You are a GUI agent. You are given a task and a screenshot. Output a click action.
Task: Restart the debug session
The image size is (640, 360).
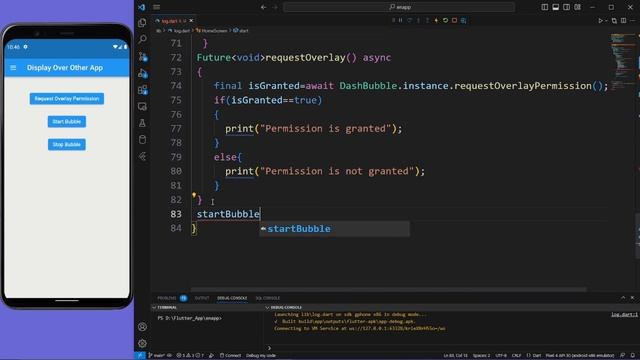coord(445,20)
